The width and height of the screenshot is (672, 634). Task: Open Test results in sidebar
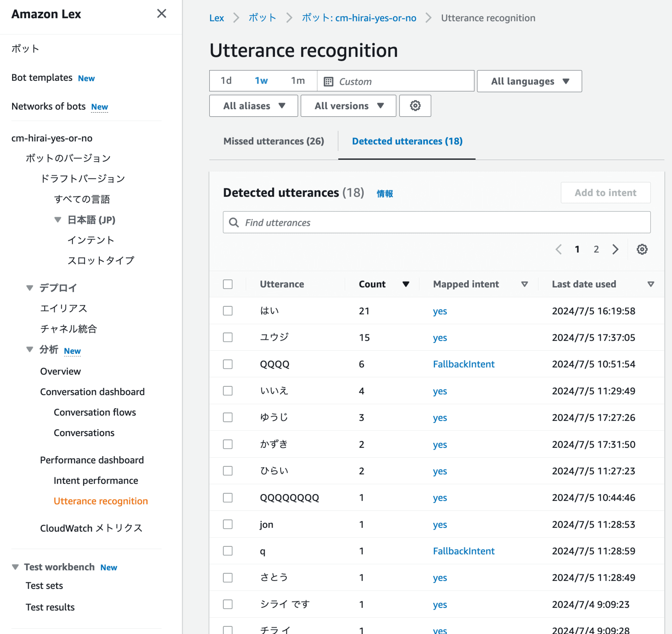[50, 607]
